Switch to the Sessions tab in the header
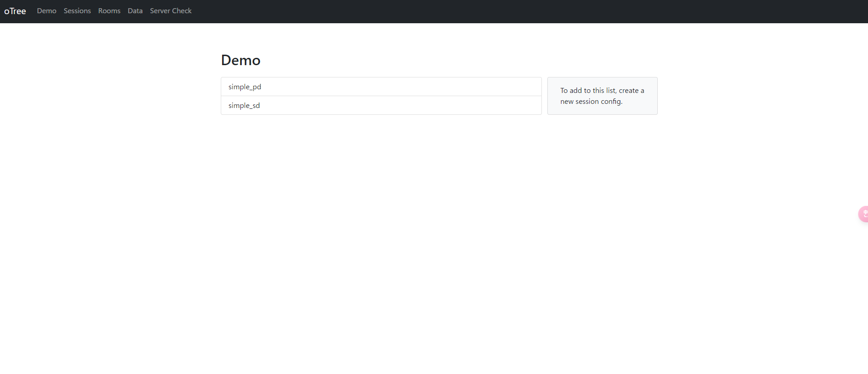Viewport: 868px width, 374px height. tap(77, 11)
